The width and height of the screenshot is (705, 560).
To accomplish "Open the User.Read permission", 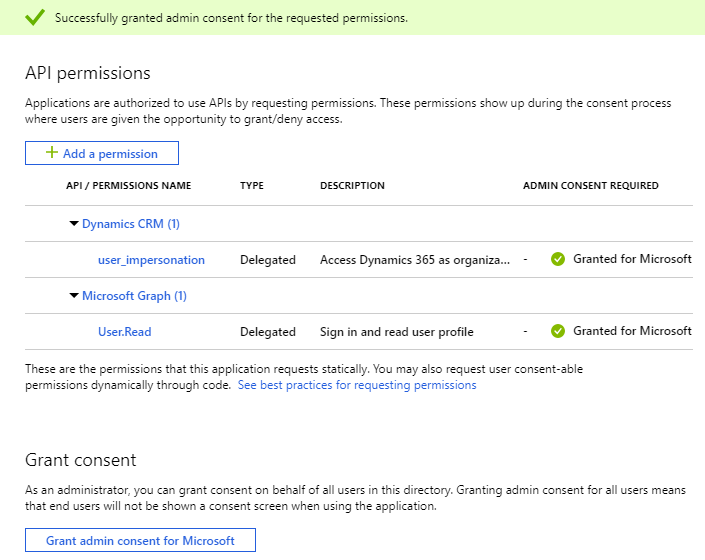I will click(x=125, y=332).
